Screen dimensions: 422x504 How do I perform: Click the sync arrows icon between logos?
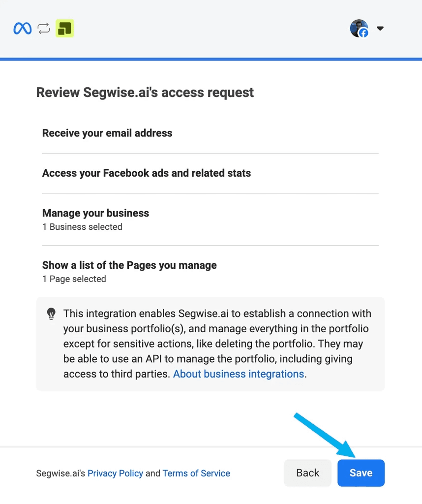coord(44,29)
